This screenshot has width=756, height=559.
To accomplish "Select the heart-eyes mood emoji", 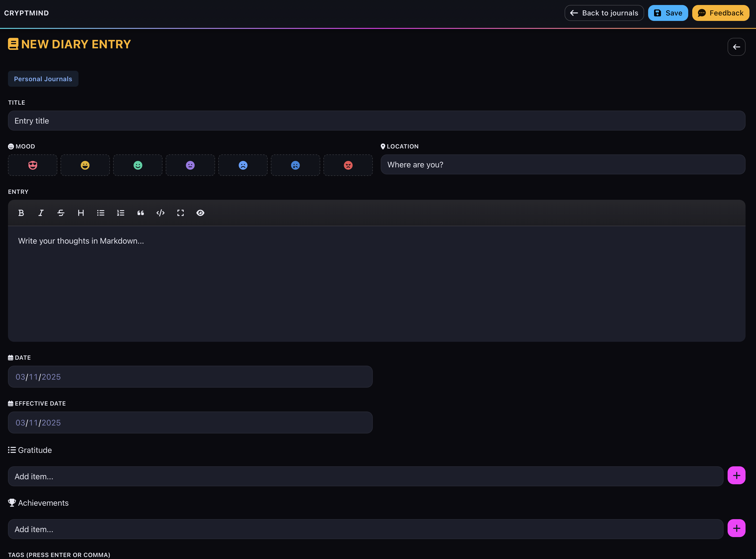I will coord(32,165).
